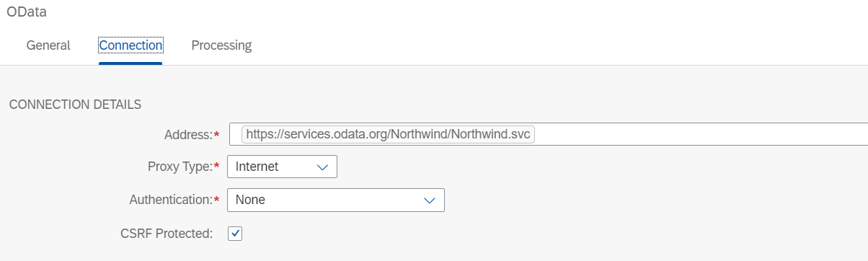The width and height of the screenshot is (868, 261).
Task: Click the Internet value in Proxy Type
Action: coord(257,167)
